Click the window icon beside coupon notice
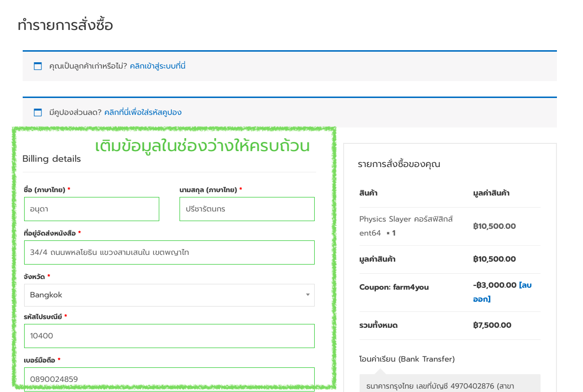 38,112
